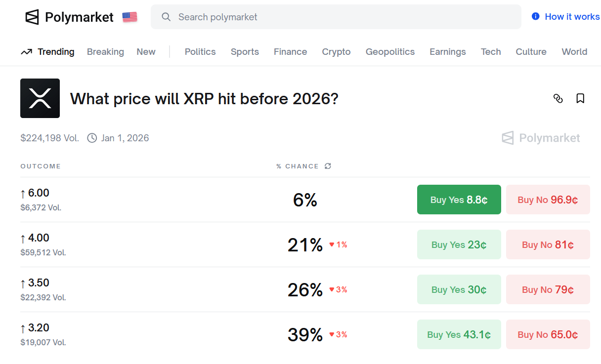Select the US flag language icon

129,16
